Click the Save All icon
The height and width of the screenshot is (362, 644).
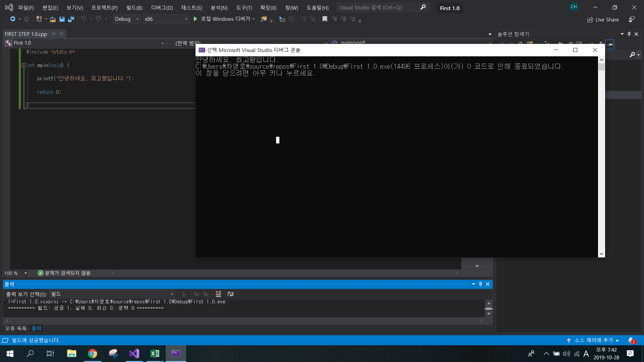coord(71,19)
